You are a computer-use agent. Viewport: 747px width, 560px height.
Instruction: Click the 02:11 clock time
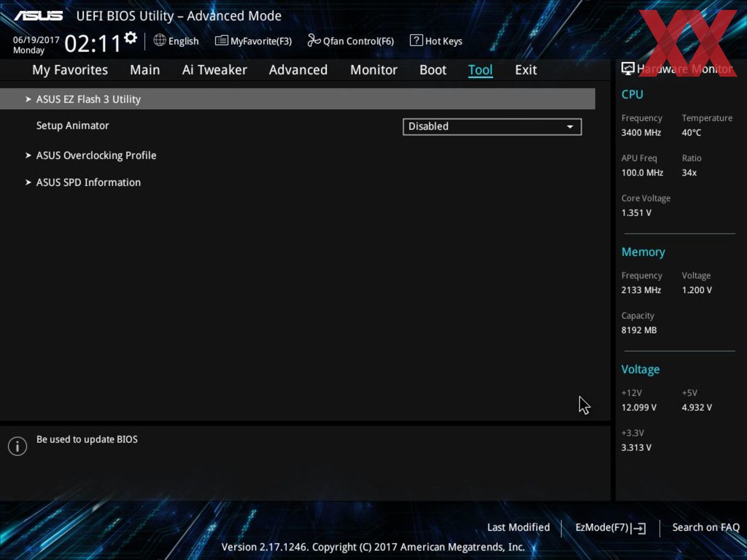click(93, 44)
